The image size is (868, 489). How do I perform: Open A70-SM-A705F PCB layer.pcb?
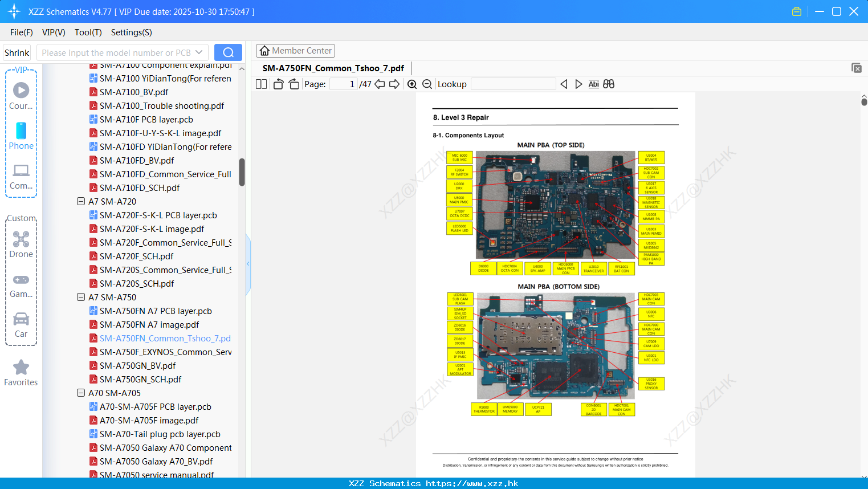pos(156,406)
